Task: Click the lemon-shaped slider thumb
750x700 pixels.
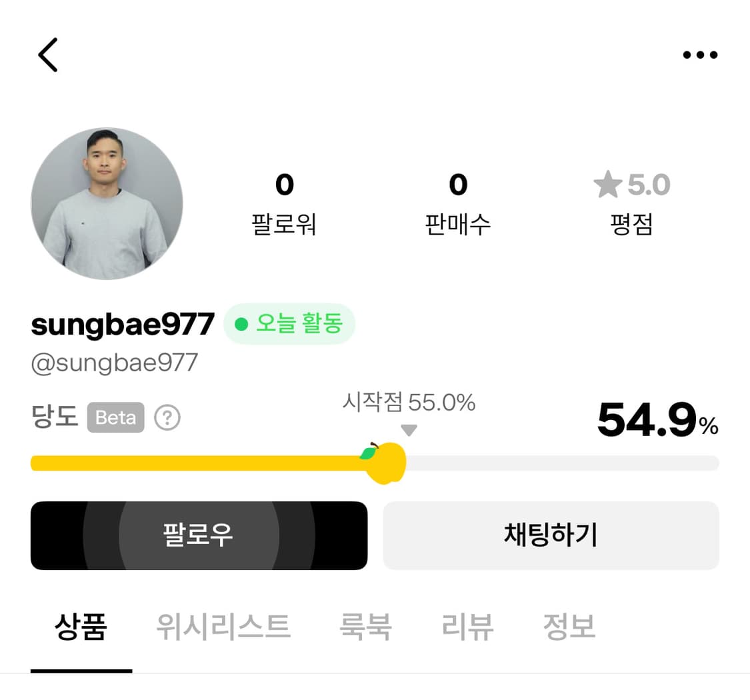Action: click(x=385, y=461)
